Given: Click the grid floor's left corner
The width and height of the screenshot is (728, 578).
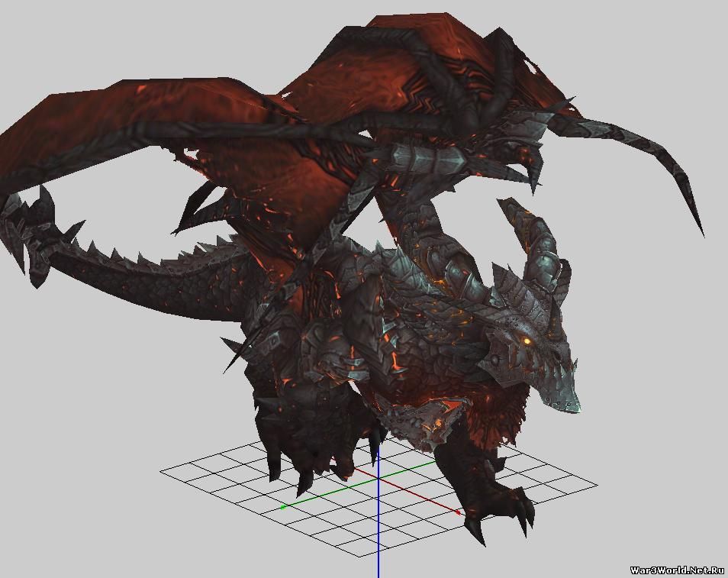Looking at the screenshot, I should click(163, 472).
